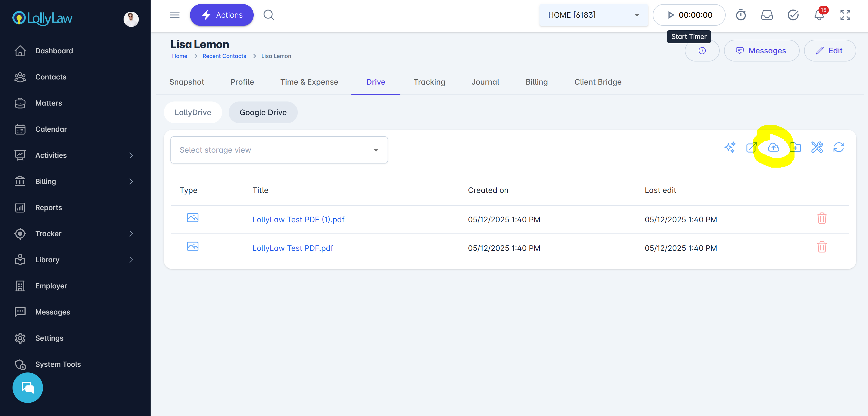Start the 00:00:00 timer
The height and width of the screenshot is (416, 868).
689,15
